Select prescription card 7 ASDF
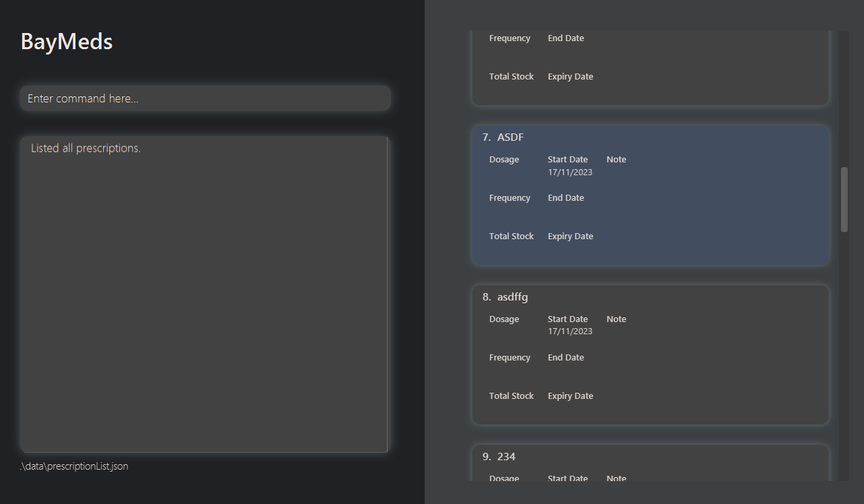This screenshot has height=504, width=864. pos(650,195)
